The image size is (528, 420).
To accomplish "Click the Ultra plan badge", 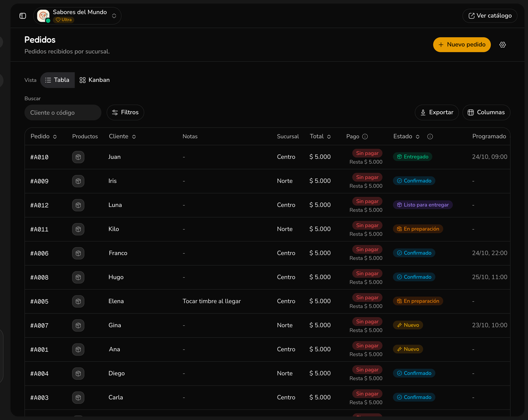I will pyautogui.click(x=64, y=20).
